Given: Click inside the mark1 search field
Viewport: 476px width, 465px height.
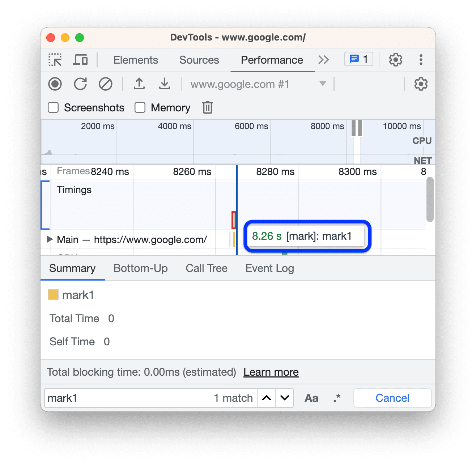Looking at the screenshot, I should tap(109, 398).
